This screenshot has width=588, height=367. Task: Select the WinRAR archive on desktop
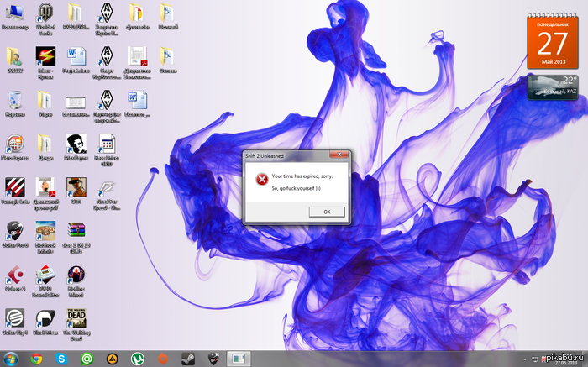(x=76, y=238)
